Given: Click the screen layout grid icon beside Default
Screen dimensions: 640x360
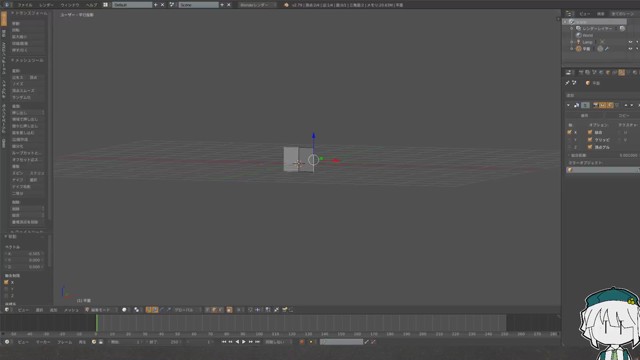Looking at the screenshot, I should (x=106, y=5).
